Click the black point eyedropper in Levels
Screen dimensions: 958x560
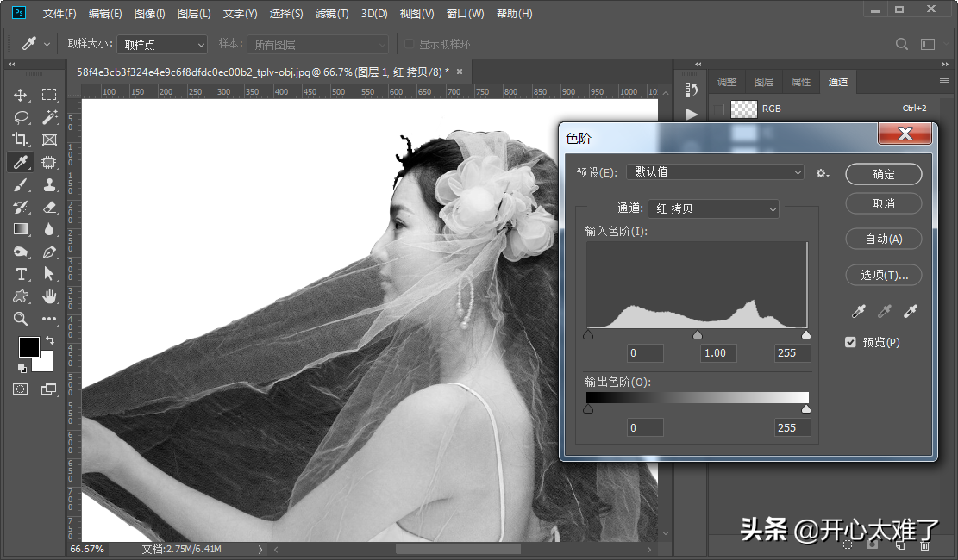coord(858,312)
